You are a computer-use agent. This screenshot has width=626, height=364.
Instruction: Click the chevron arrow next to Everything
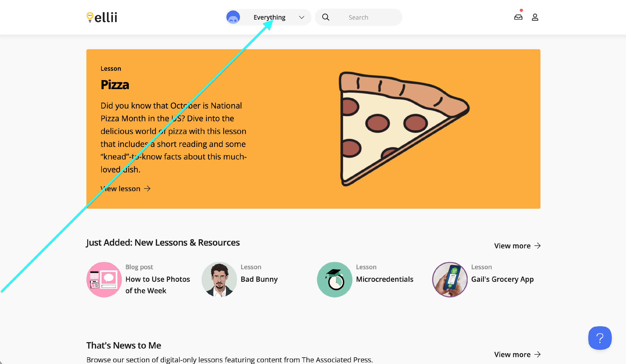coord(302,17)
